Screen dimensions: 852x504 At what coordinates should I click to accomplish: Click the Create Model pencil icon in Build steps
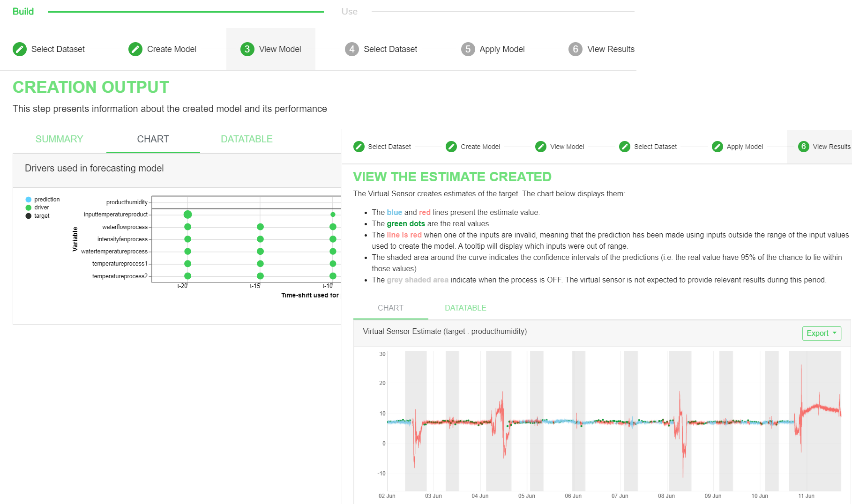[135, 49]
